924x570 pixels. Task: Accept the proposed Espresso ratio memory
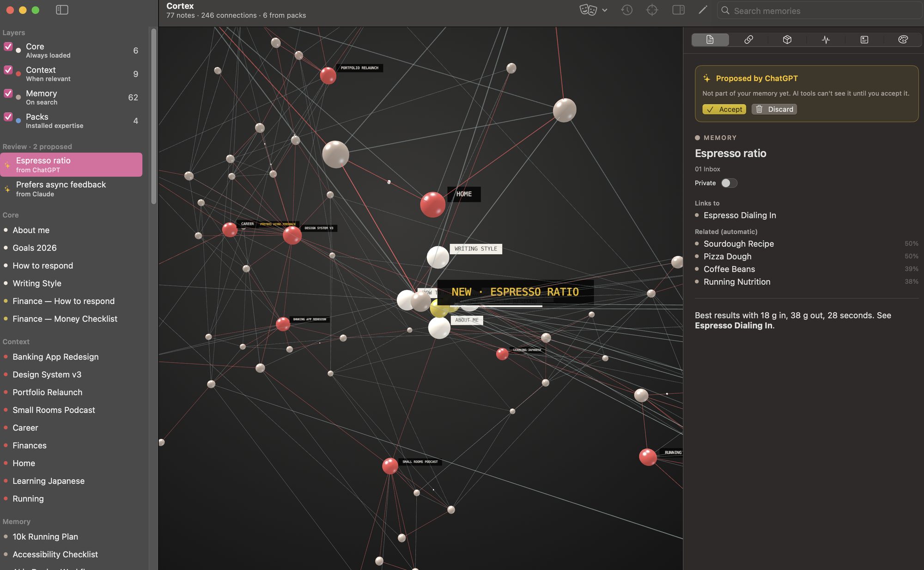724,109
